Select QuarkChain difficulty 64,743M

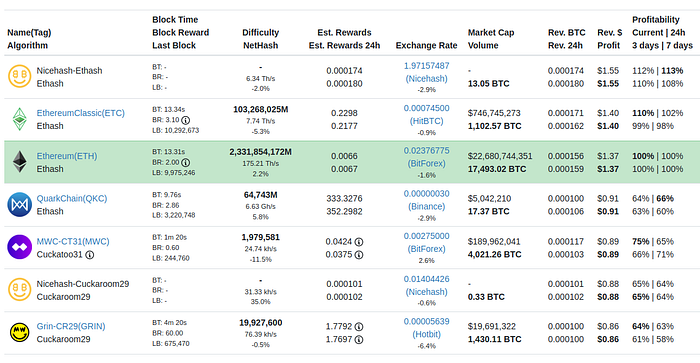coord(260,195)
